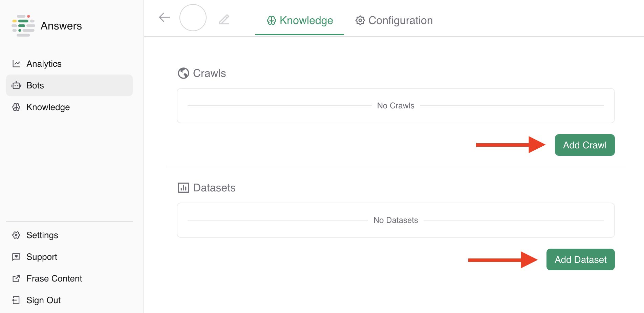Click the pencil edit icon
This screenshot has width=644, height=313.
(x=224, y=19)
